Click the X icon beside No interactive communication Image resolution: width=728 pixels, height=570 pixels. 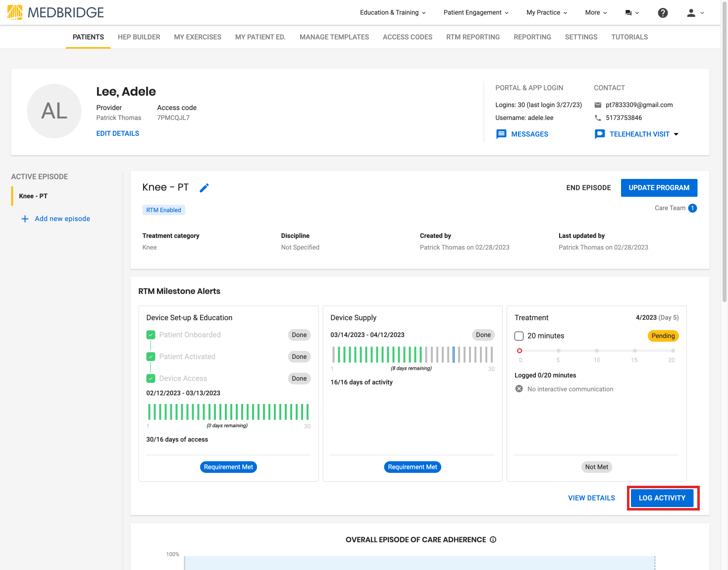pyautogui.click(x=519, y=389)
